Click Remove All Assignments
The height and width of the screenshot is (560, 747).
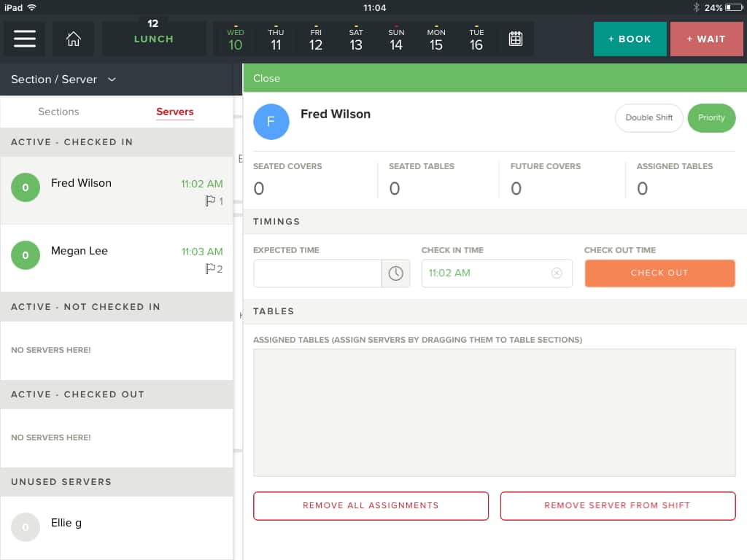point(371,506)
